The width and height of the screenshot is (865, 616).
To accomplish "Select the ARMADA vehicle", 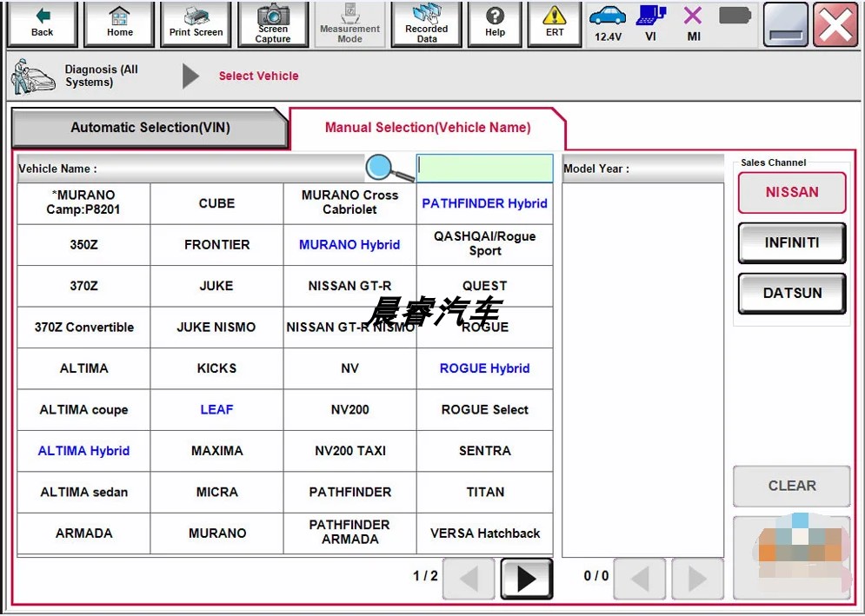I will (x=83, y=533).
